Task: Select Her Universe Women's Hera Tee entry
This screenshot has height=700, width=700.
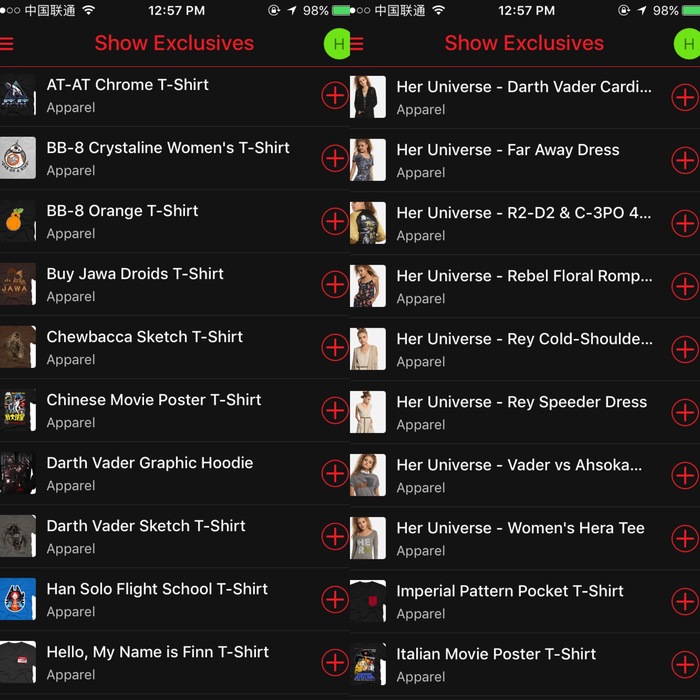Action: coord(525,538)
